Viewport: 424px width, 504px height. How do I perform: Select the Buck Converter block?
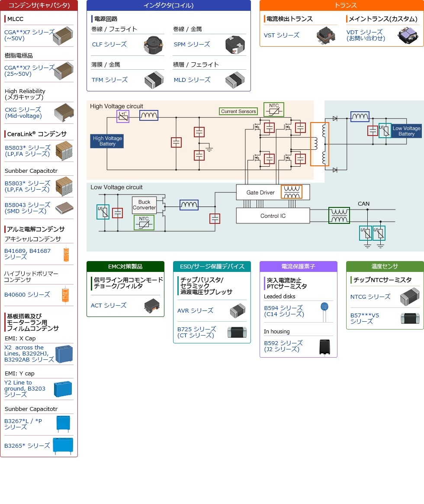click(144, 205)
